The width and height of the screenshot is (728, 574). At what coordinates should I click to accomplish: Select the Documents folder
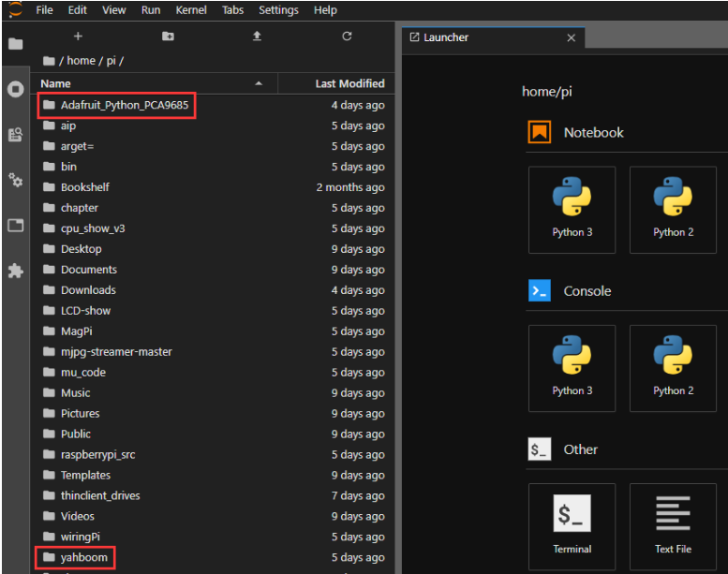point(213,270)
